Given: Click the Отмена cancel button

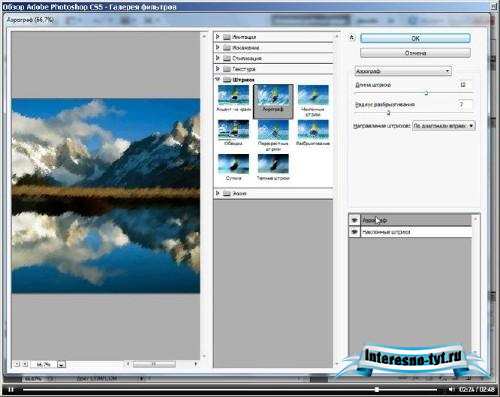Looking at the screenshot, I should 415,53.
